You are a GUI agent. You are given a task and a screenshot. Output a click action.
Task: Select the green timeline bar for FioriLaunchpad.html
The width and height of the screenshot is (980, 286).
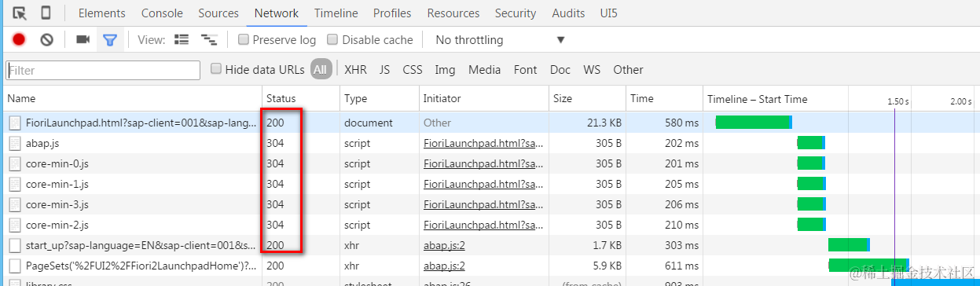click(x=753, y=123)
